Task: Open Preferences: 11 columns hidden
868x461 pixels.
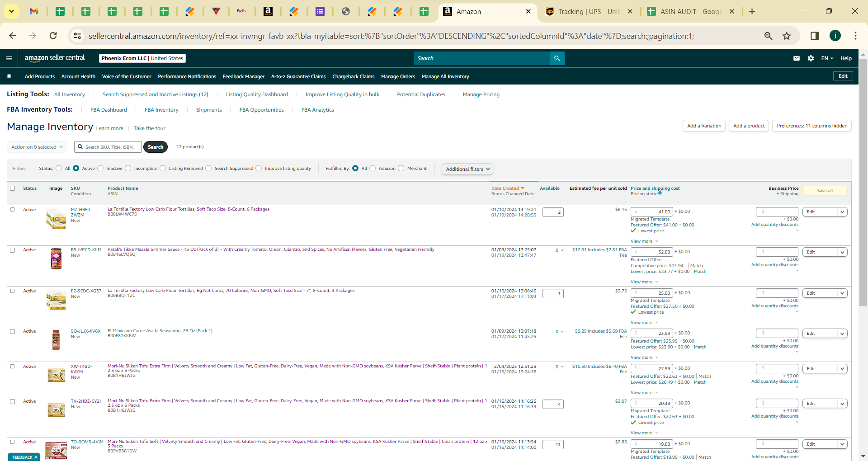Action: click(812, 126)
